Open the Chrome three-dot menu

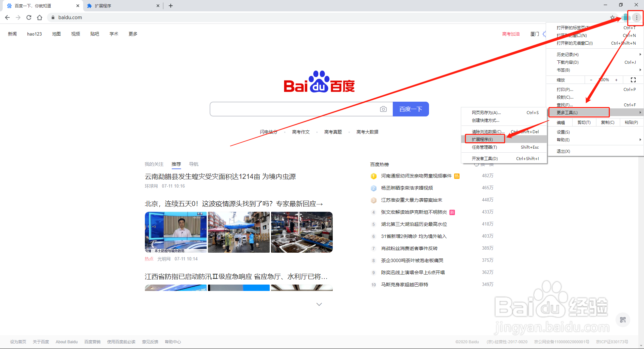(x=637, y=17)
